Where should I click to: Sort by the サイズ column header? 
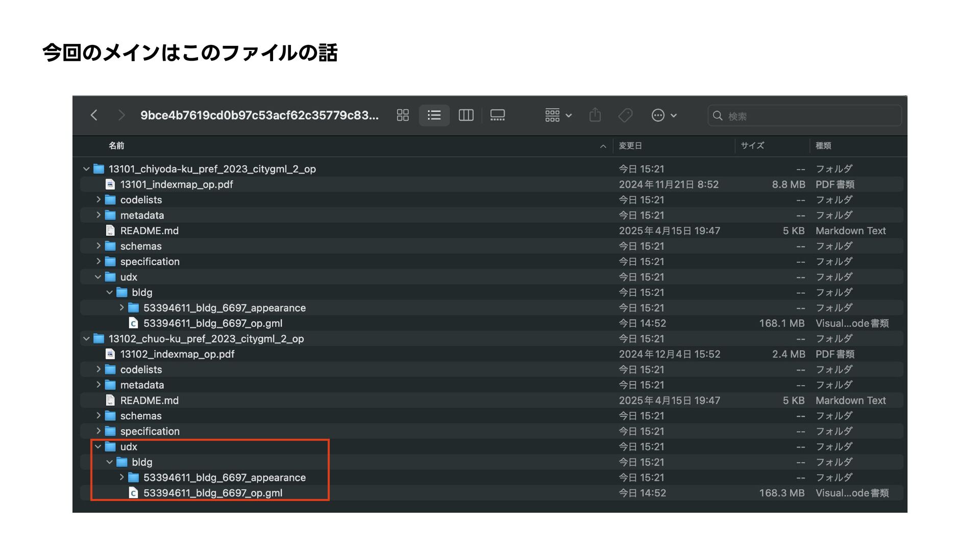pyautogui.click(x=752, y=146)
